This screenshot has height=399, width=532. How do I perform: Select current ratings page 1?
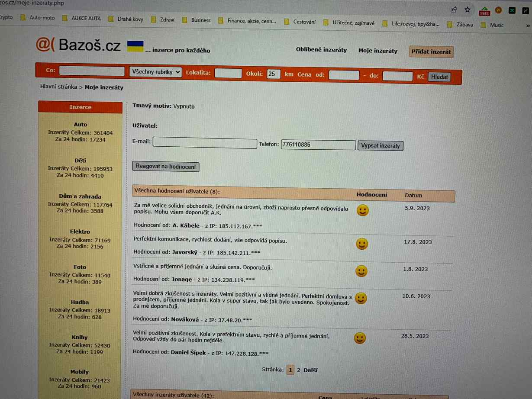coord(290,370)
